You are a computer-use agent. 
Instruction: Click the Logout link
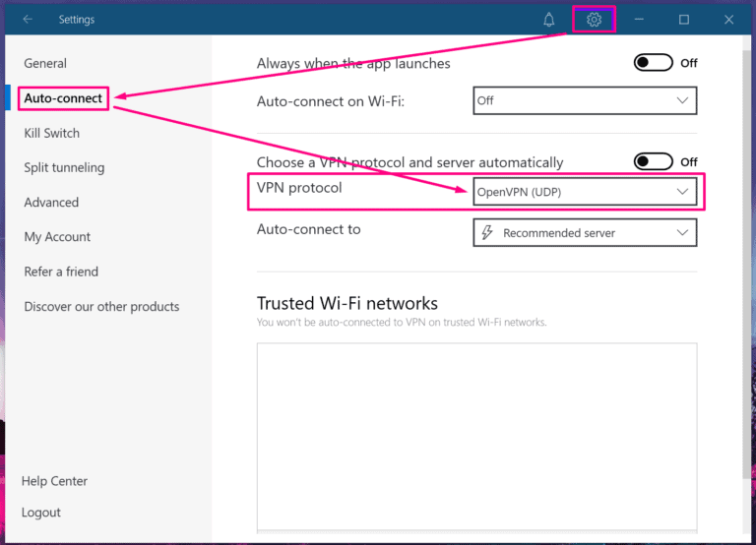coord(41,513)
